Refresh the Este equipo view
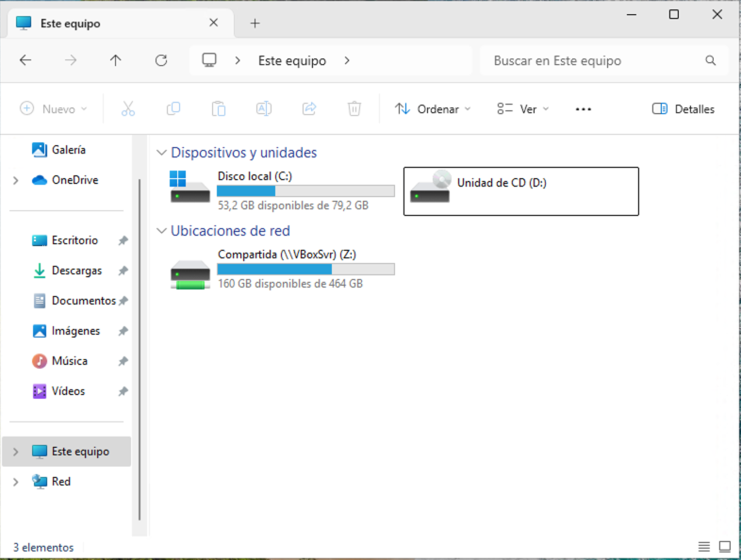Viewport: 741px width, 560px height. (161, 60)
